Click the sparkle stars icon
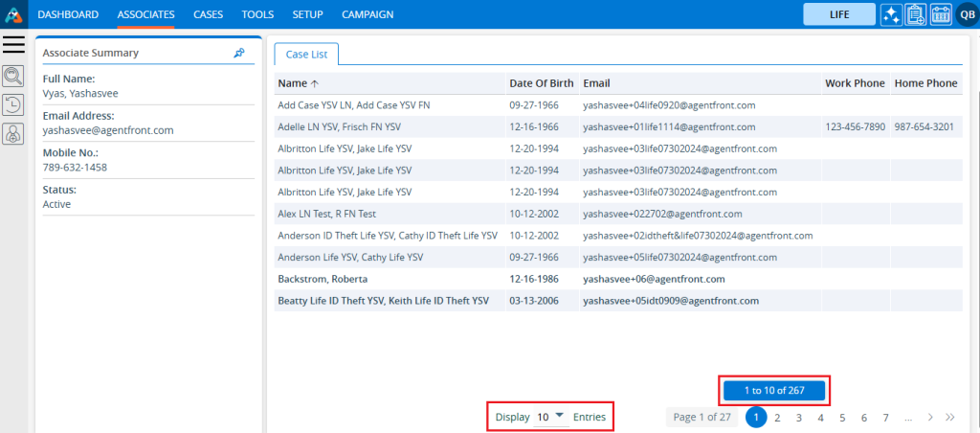This screenshot has height=433, width=980. [x=891, y=14]
